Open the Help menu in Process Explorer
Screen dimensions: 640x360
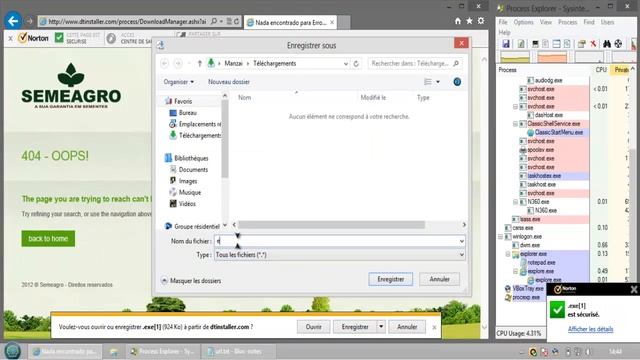(504, 32)
